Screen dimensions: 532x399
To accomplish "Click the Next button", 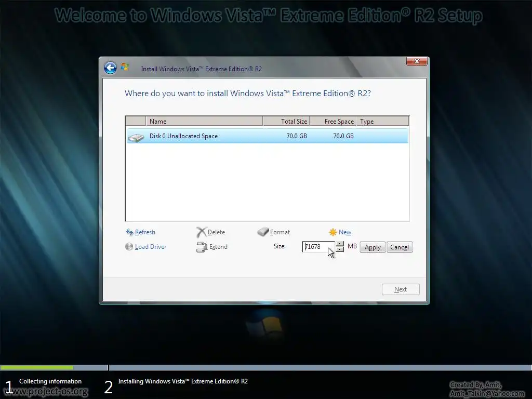I will pyautogui.click(x=401, y=289).
